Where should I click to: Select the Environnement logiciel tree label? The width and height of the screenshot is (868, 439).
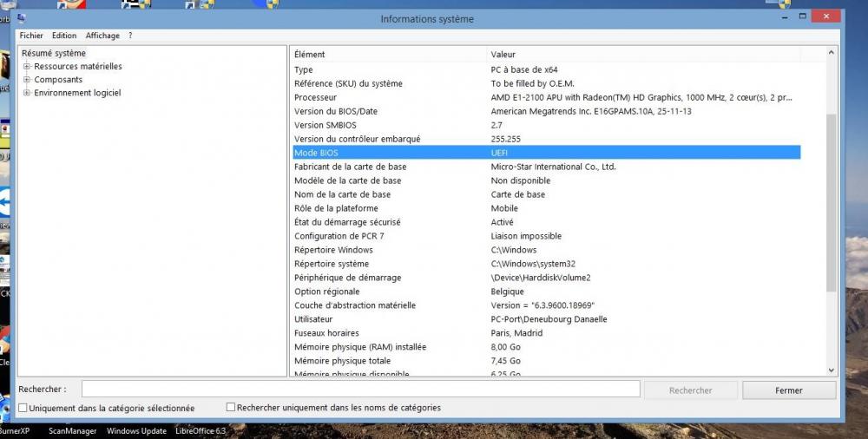coord(77,93)
